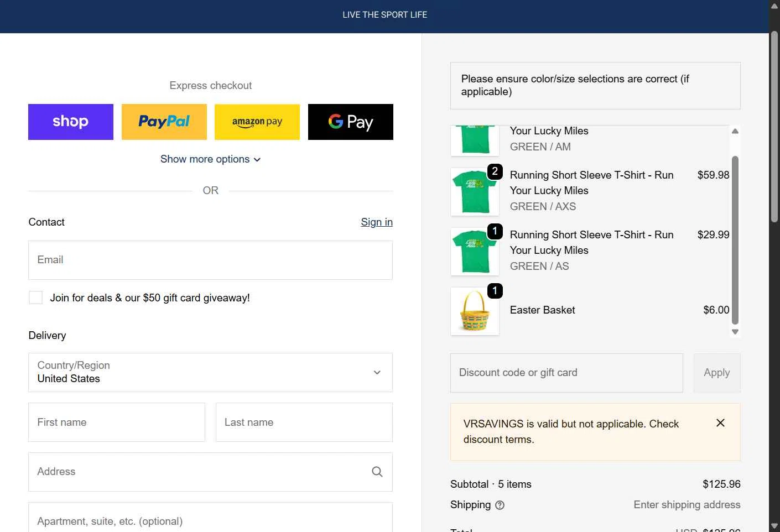The height and width of the screenshot is (532, 780).
Task: Click the GREEN / AS t-shirt thumbnail
Action: pos(475,252)
